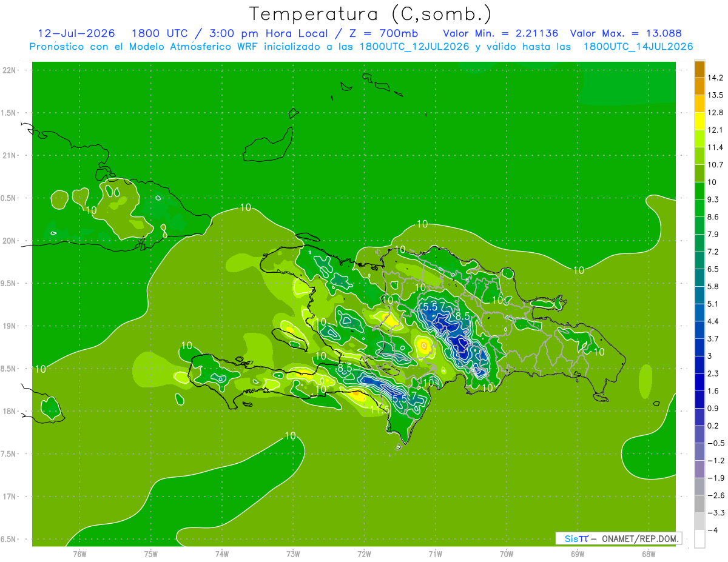Click the "75W" longitude label

(150, 554)
